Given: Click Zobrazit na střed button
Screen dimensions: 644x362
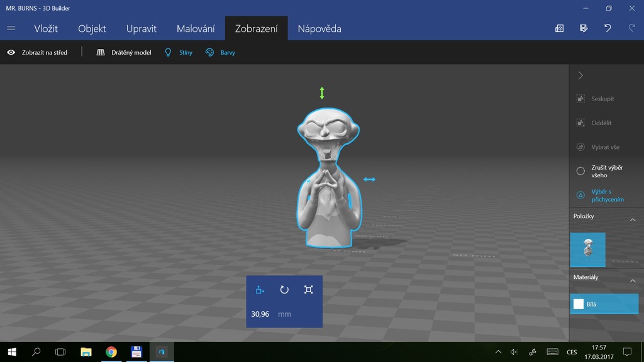Looking at the screenshot, I should 37,53.
